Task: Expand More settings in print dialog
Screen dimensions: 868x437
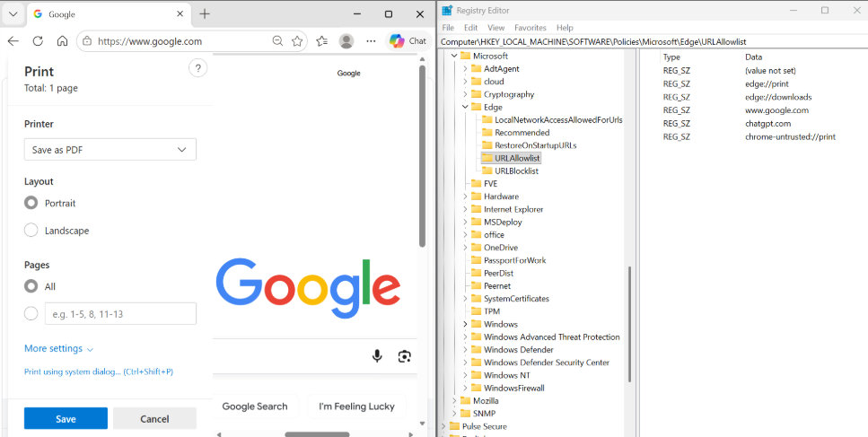Action: (58, 348)
